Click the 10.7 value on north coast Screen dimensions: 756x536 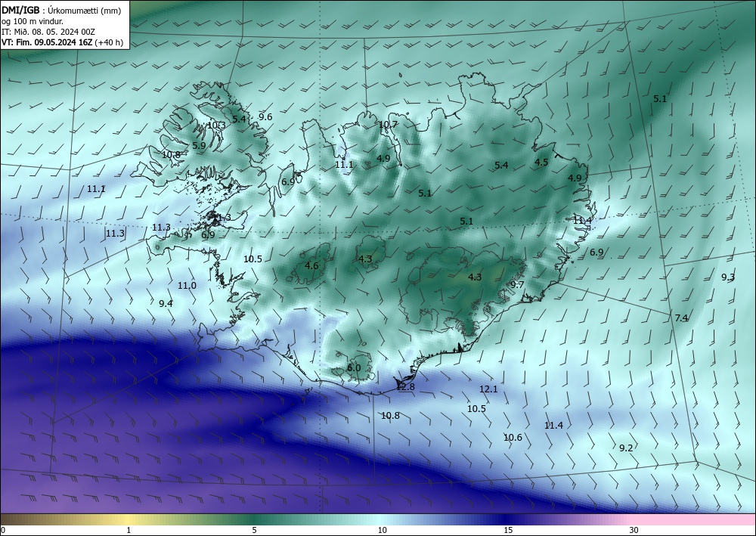coord(388,124)
